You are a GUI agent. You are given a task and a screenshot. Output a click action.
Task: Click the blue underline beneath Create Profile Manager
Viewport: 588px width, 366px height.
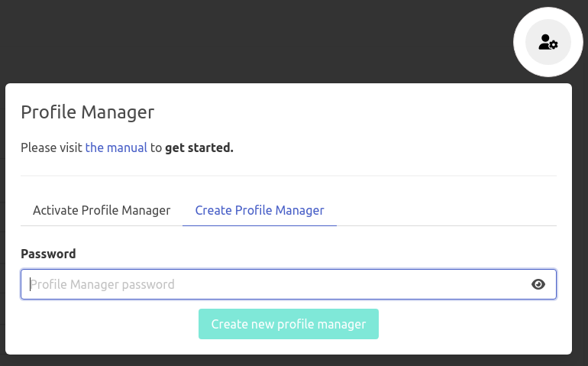[x=260, y=225]
